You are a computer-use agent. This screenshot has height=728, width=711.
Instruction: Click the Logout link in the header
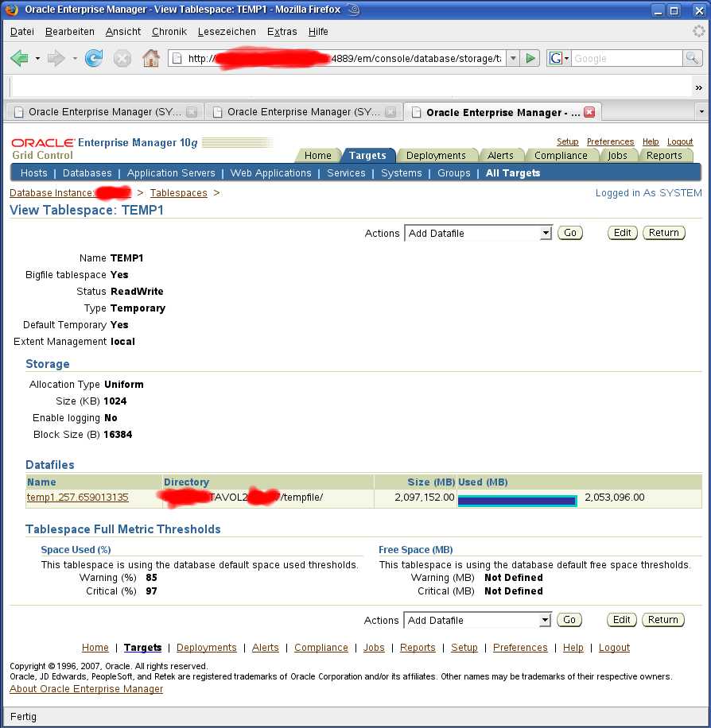click(680, 141)
